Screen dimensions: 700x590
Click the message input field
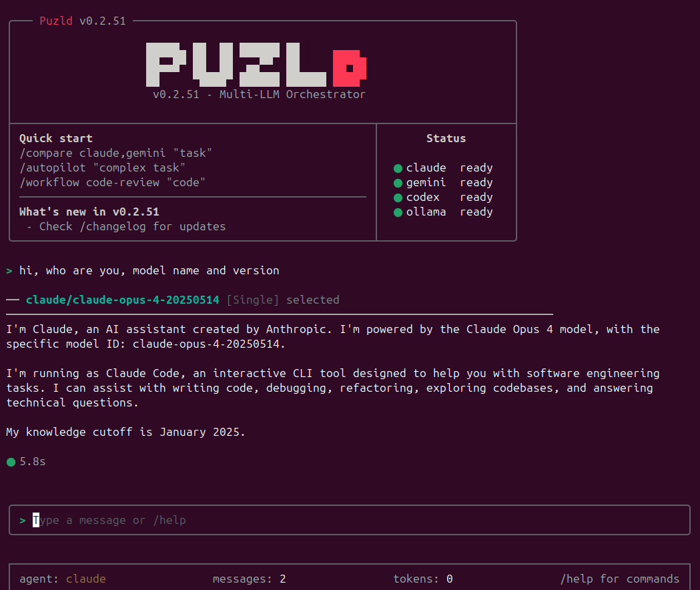pyautogui.click(x=350, y=520)
